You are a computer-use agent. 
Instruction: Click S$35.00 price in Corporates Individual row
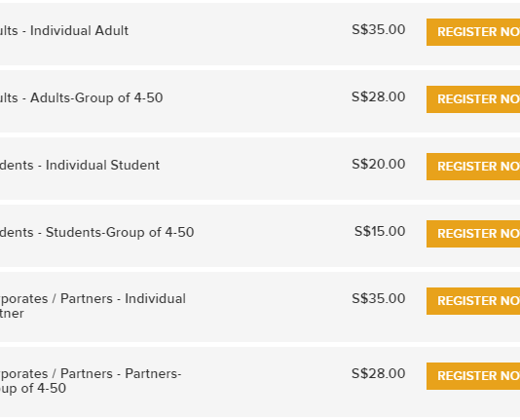click(x=379, y=298)
